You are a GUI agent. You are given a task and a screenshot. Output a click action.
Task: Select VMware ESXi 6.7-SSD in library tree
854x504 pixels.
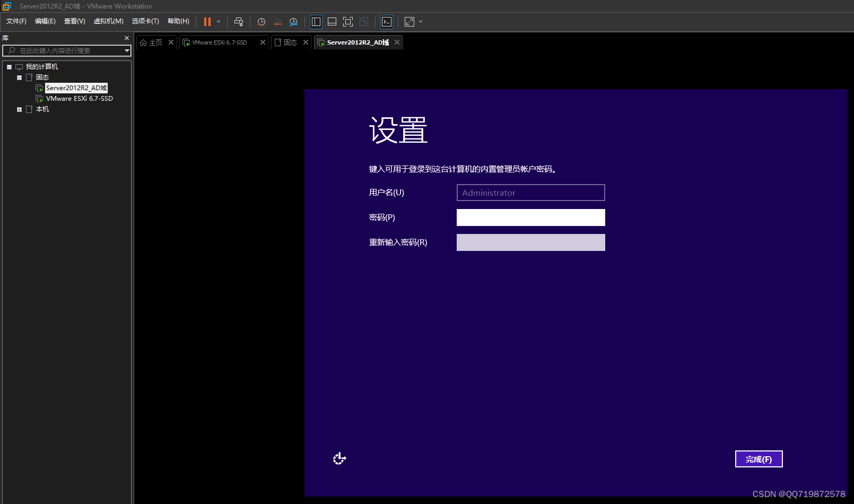pyautogui.click(x=80, y=99)
